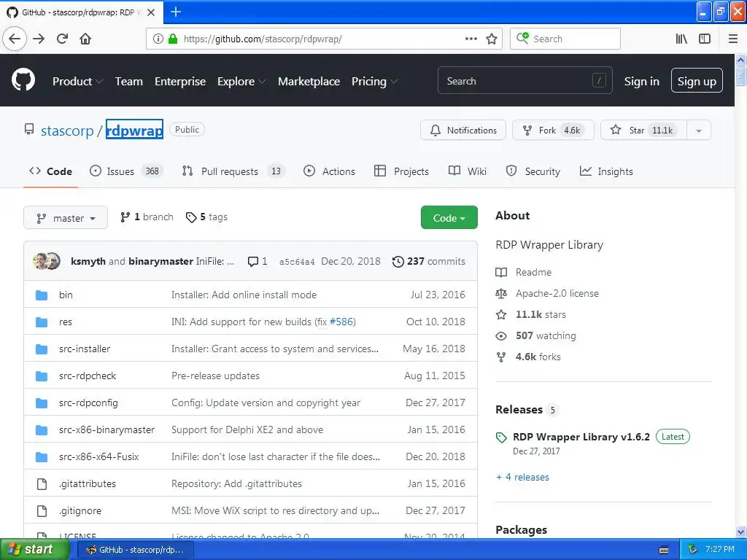
Task: Click the keyboard icon in system tray
Action: 664,550
